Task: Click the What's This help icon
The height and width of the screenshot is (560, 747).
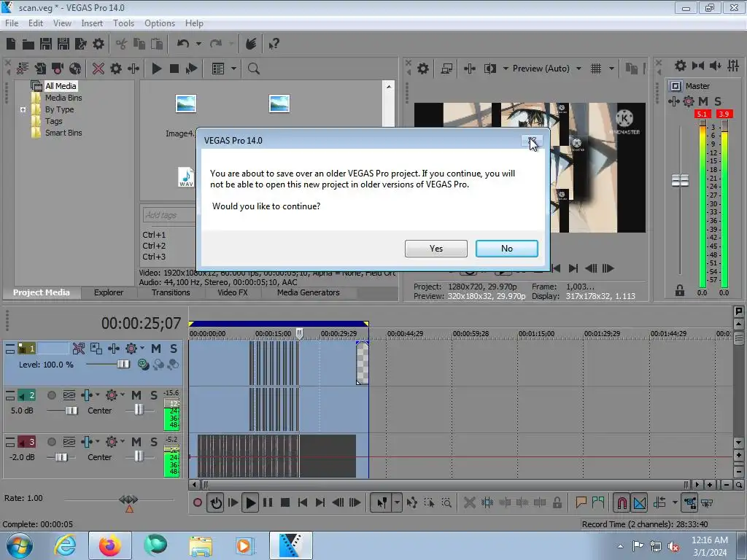Action: (274, 44)
